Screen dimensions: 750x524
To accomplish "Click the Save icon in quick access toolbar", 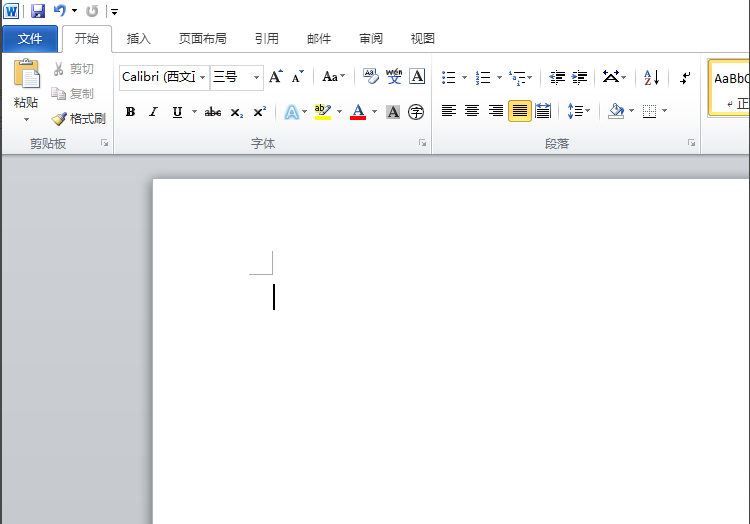I will 38,11.
